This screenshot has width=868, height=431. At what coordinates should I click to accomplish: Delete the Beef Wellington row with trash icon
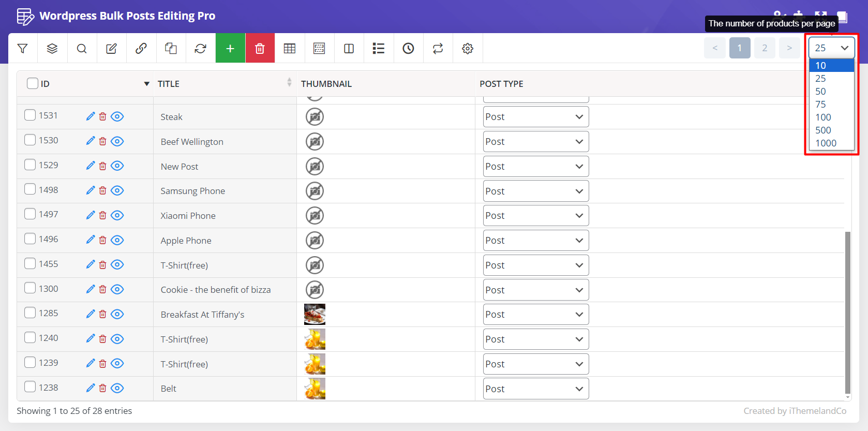click(103, 141)
